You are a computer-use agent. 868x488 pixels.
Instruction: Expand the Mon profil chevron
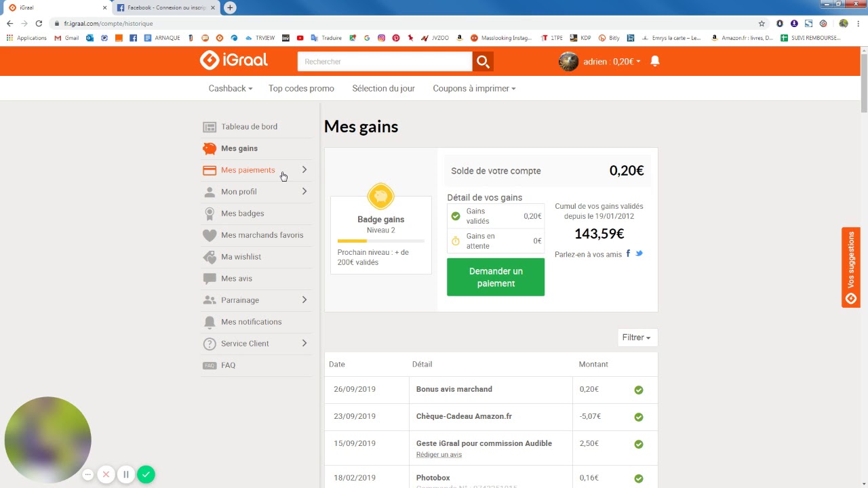pos(304,192)
